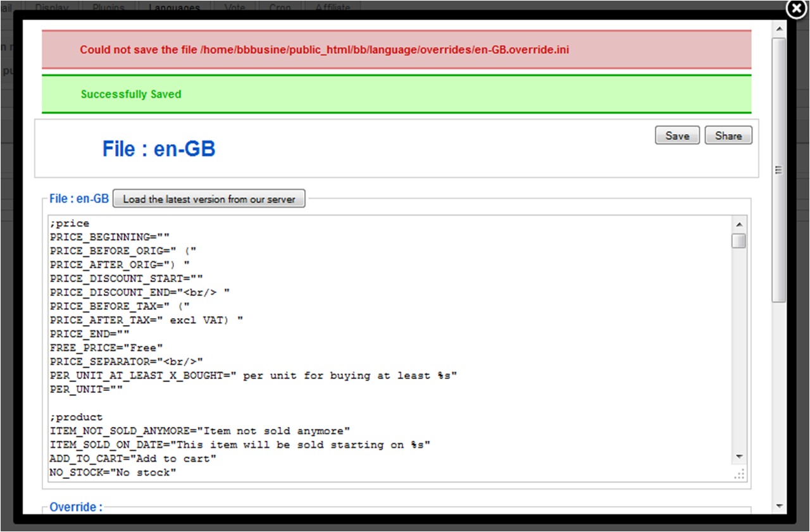Switch to the Languages tab
The width and height of the screenshot is (810, 532).
(x=174, y=8)
